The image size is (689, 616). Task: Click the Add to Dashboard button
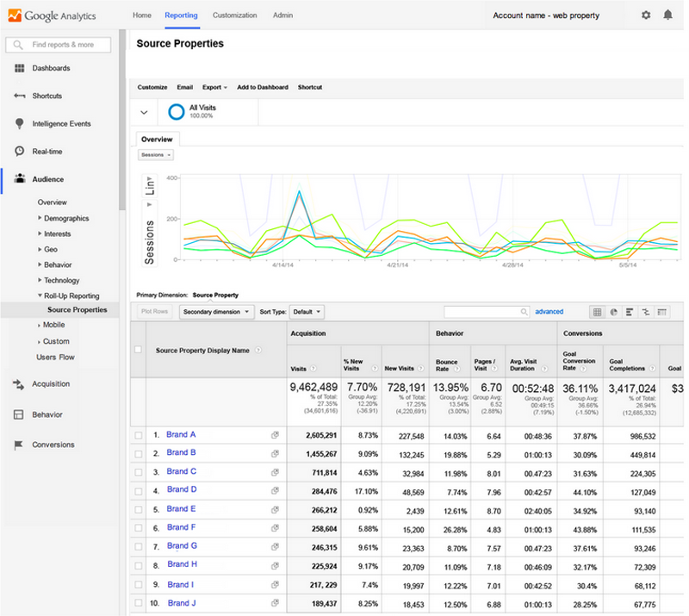262,87
